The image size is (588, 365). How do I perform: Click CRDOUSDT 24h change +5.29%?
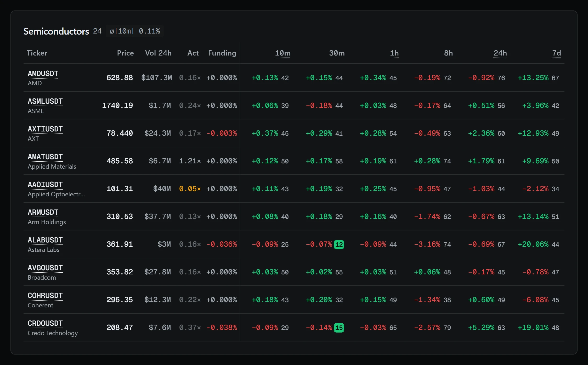click(x=481, y=328)
